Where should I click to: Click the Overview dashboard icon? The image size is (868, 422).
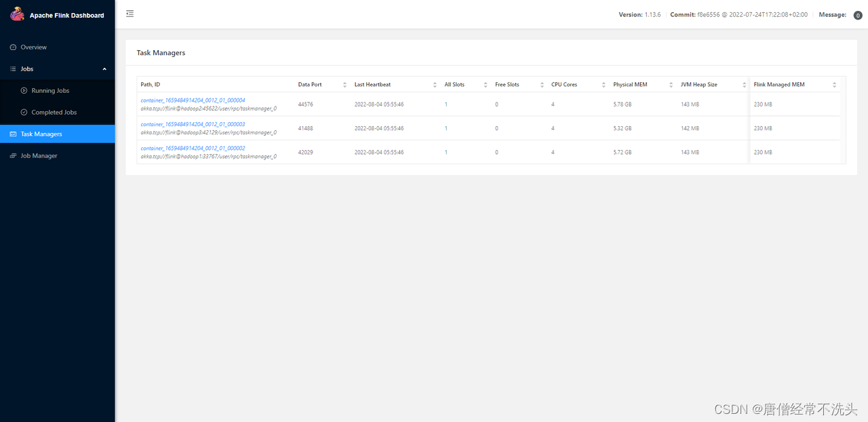coord(14,47)
